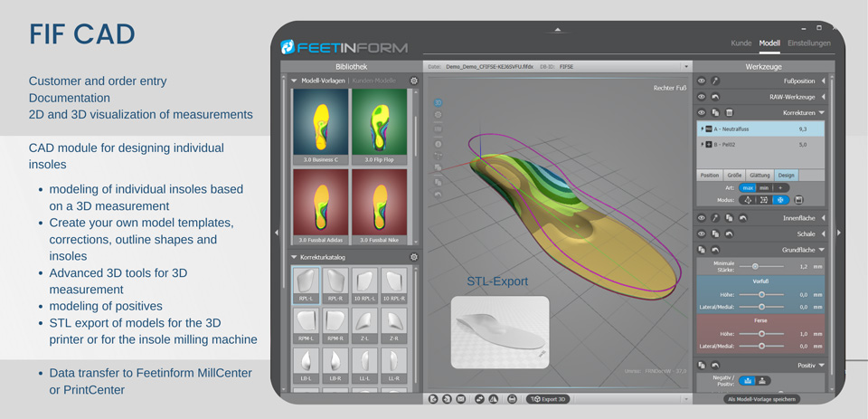Screen dimensions: 868x419
Task: Click the email icon in bottom toolbar
Action: pos(459,398)
